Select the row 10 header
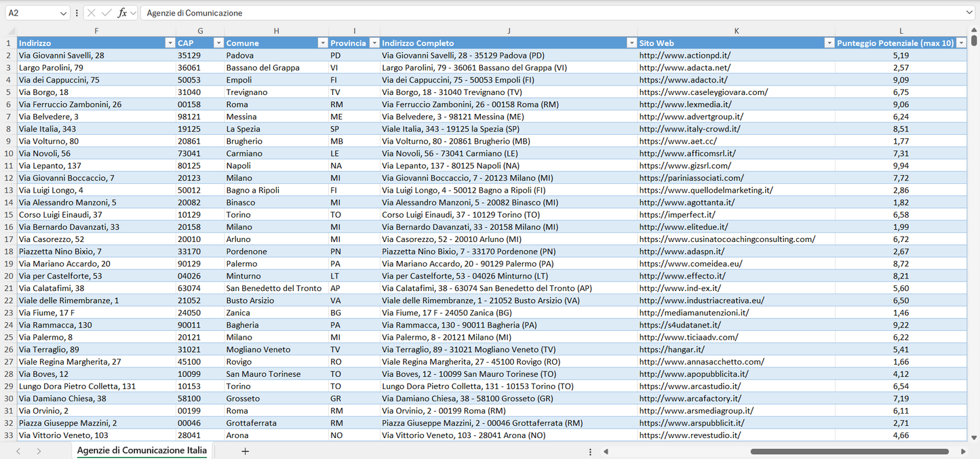Image resolution: width=980 pixels, height=459 pixels. (9, 153)
